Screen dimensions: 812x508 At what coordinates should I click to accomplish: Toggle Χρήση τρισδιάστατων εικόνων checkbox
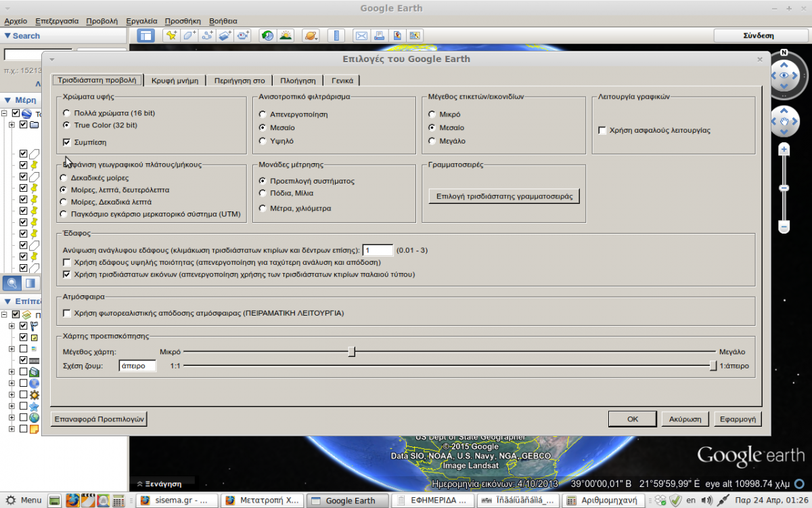click(x=66, y=274)
